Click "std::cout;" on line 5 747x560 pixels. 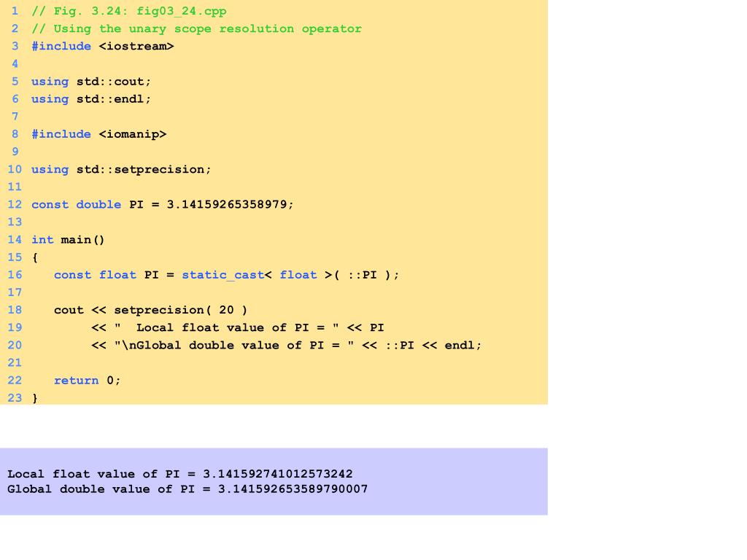coord(114,82)
